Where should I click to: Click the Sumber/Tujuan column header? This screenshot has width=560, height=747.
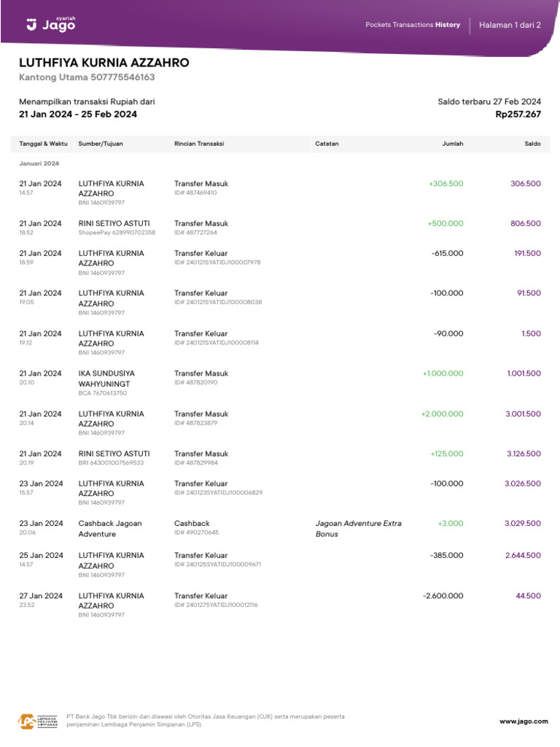click(101, 144)
